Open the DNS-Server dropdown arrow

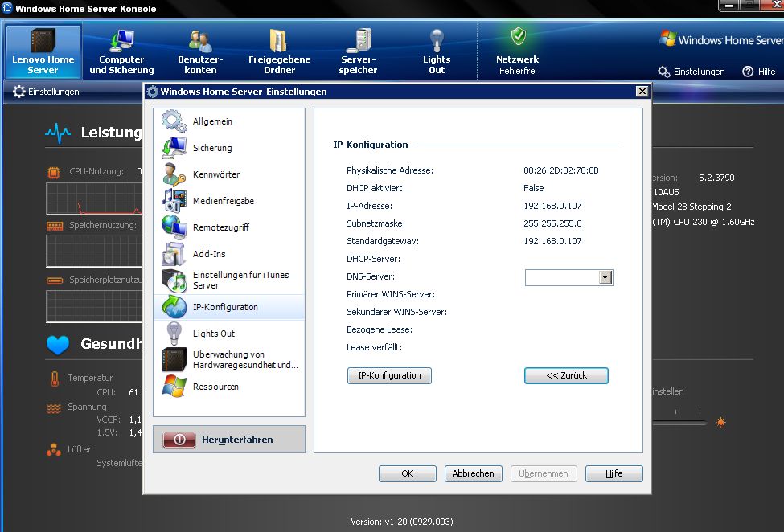pos(605,277)
